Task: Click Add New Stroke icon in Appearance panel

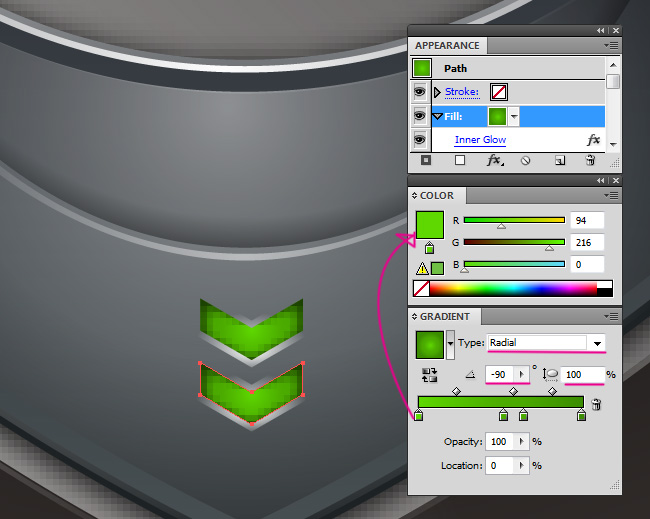Action: [x=427, y=160]
